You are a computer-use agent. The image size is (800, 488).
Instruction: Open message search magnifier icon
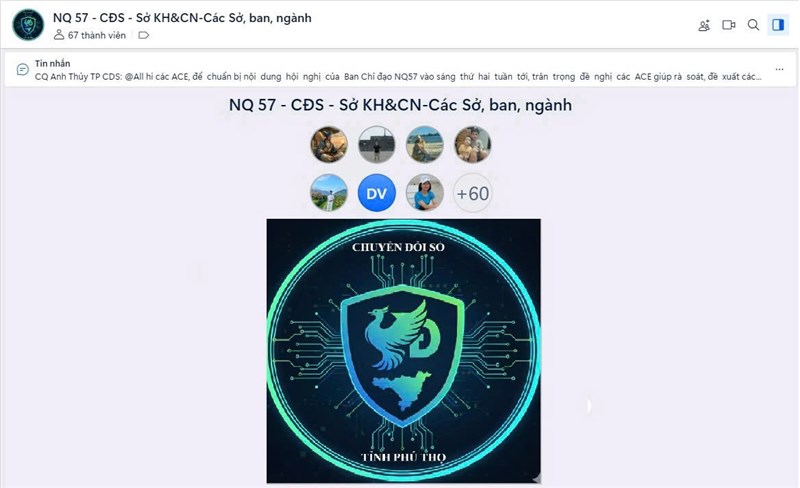(x=753, y=25)
